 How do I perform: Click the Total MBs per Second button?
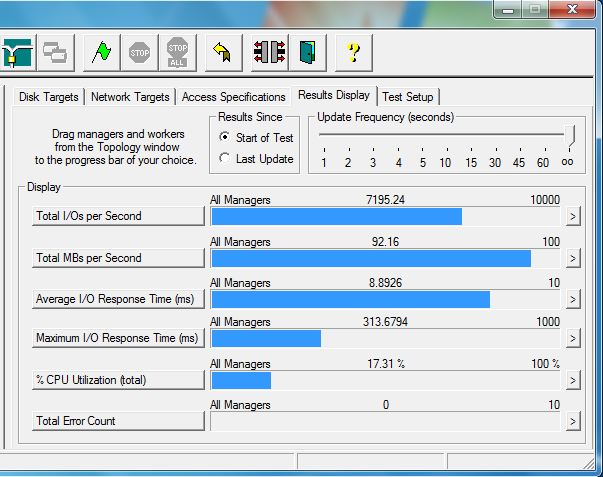(118, 258)
